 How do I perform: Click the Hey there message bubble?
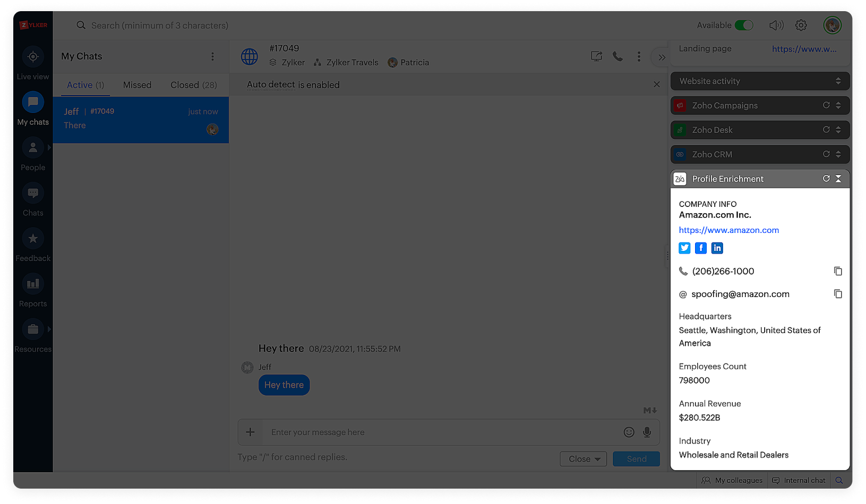coord(284,385)
